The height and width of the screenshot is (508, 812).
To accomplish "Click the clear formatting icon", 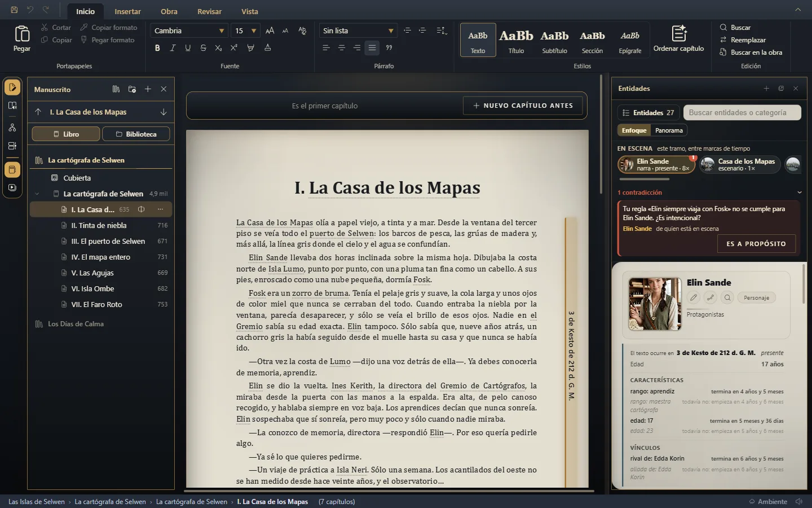I will (x=302, y=30).
